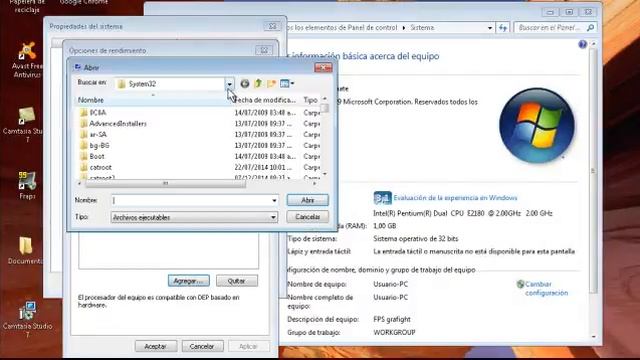Expand the Buscar en System32 dropdown

tap(229, 84)
